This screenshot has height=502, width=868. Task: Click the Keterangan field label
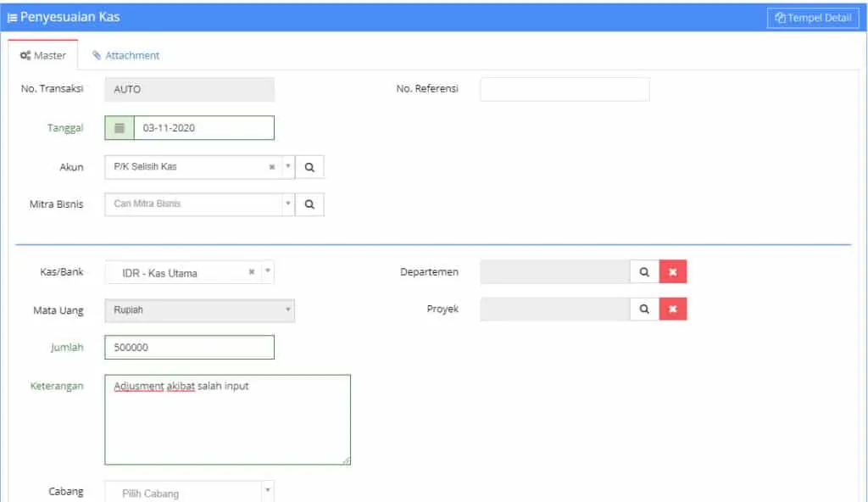tap(57, 386)
